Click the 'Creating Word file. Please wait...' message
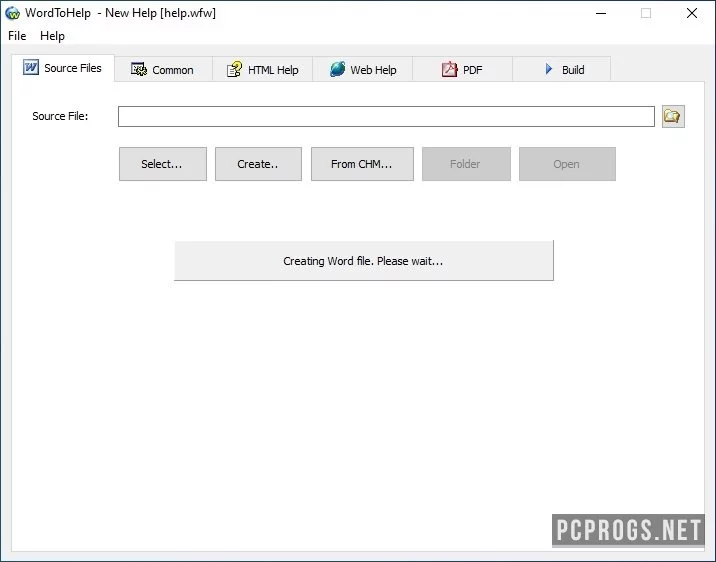 [x=364, y=261]
